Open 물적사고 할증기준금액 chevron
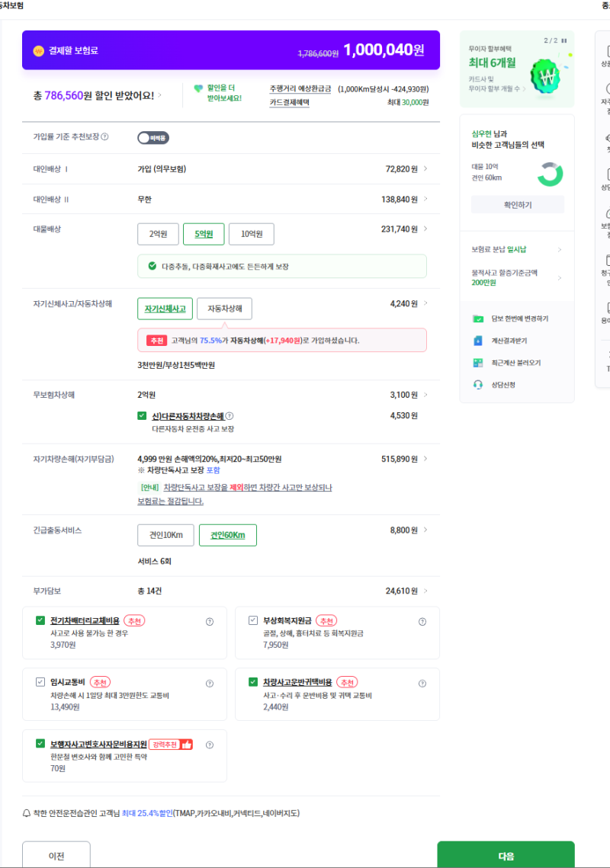The image size is (610, 868). 560,278
